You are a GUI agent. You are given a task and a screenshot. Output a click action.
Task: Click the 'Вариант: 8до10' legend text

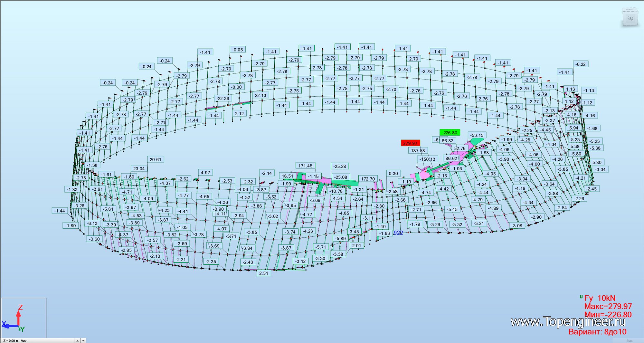point(597,332)
